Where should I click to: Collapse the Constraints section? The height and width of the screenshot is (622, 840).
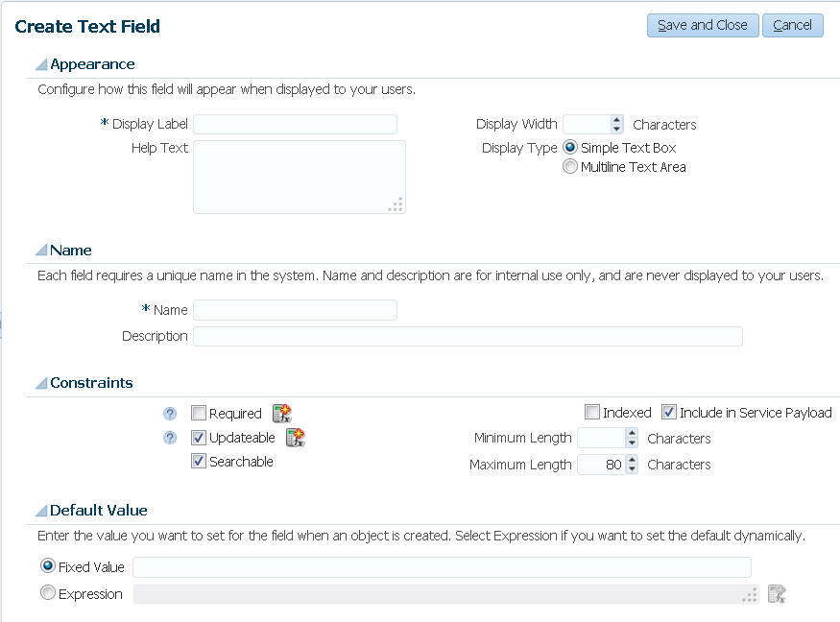click(41, 384)
